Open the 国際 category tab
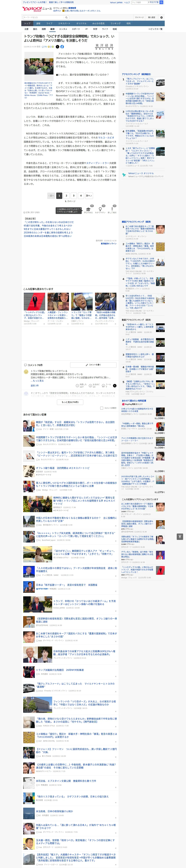Viewport: 186px width, 868px height. coord(44,29)
